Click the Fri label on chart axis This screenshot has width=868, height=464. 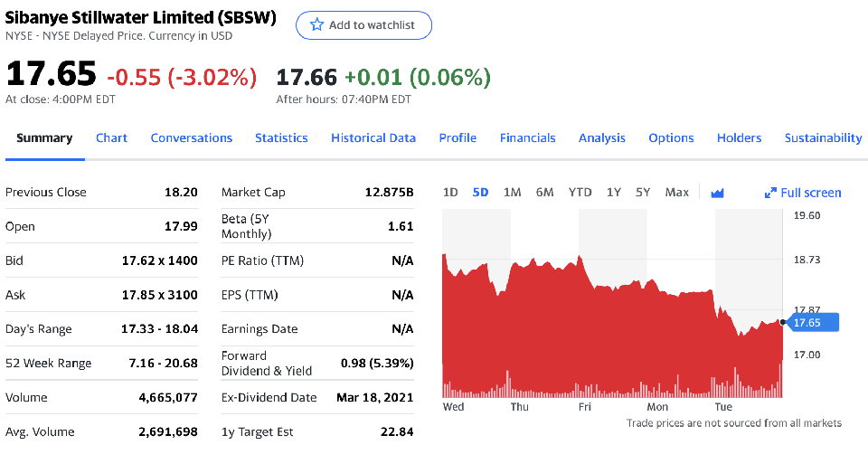tap(585, 407)
